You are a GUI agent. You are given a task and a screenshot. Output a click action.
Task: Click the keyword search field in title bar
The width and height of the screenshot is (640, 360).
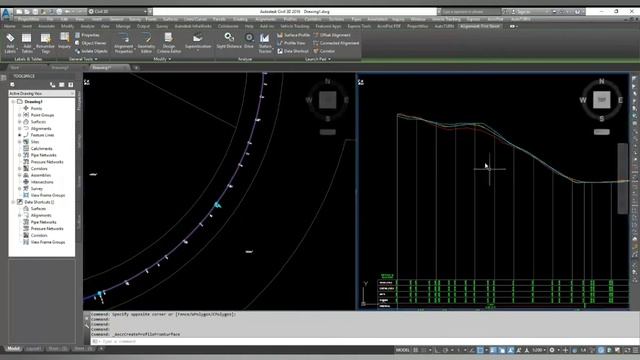tap(471, 12)
